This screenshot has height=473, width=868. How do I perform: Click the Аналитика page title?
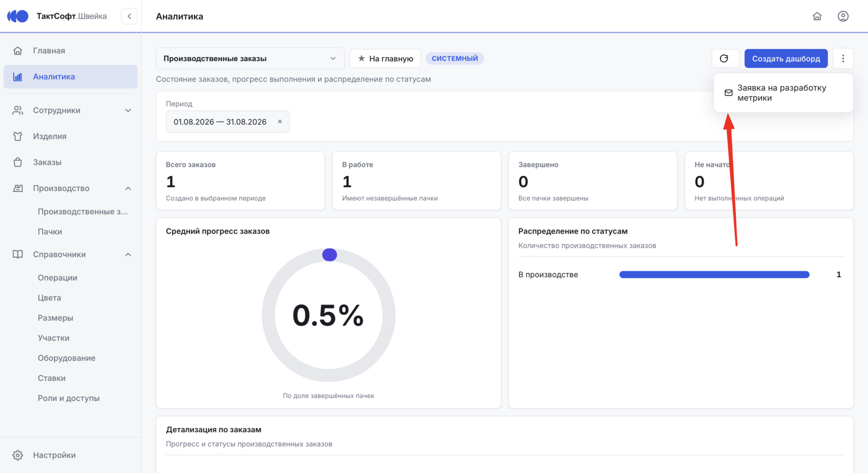(x=180, y=16)
